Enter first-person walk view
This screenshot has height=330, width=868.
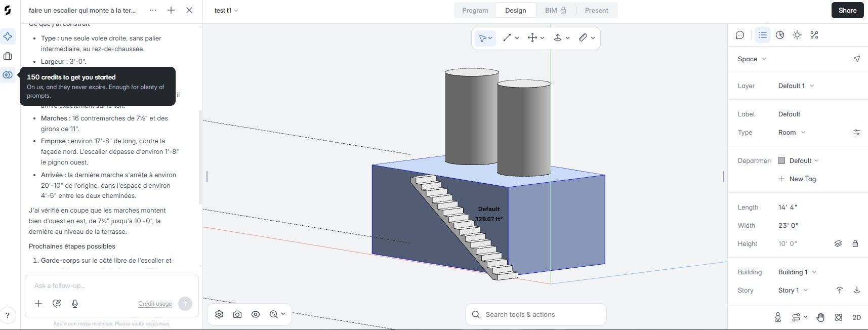(x=778, y=317)
